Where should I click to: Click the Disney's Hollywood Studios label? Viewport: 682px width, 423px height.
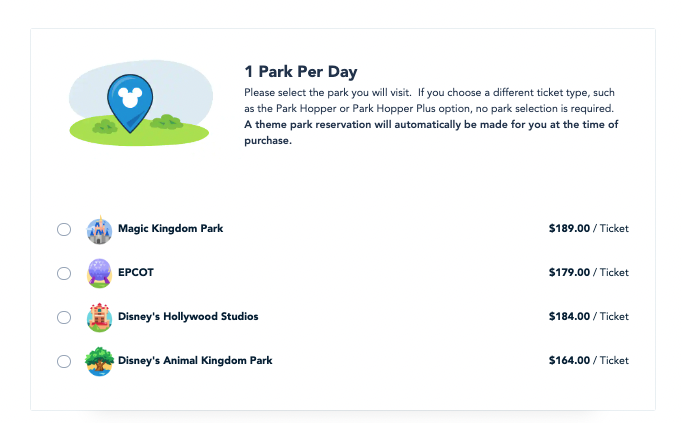(x=188, y=316)
